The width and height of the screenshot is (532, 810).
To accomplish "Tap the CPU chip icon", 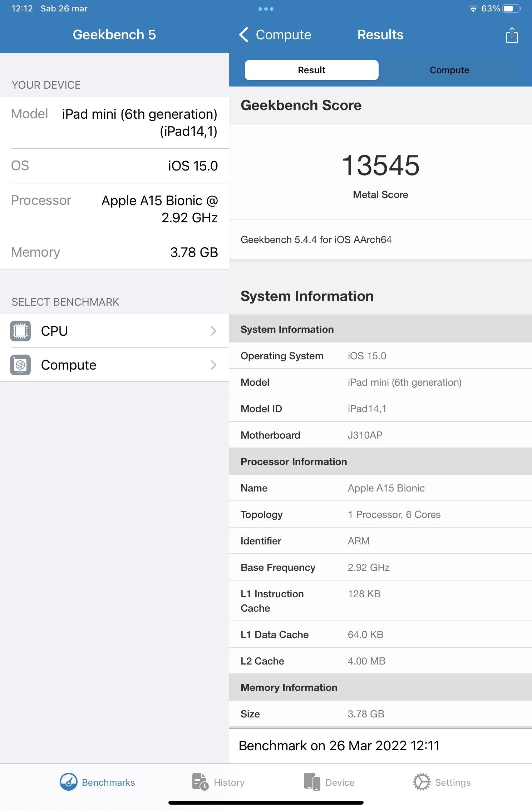I will (20, 331).
